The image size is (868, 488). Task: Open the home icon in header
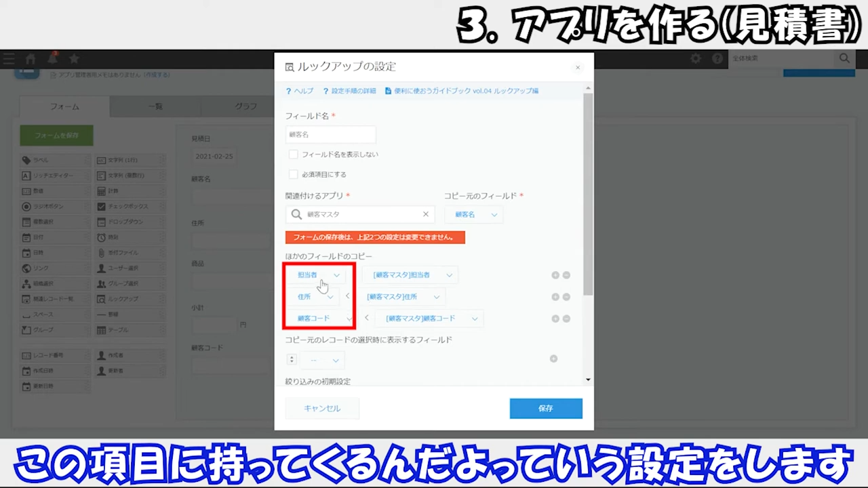[31, 59]
